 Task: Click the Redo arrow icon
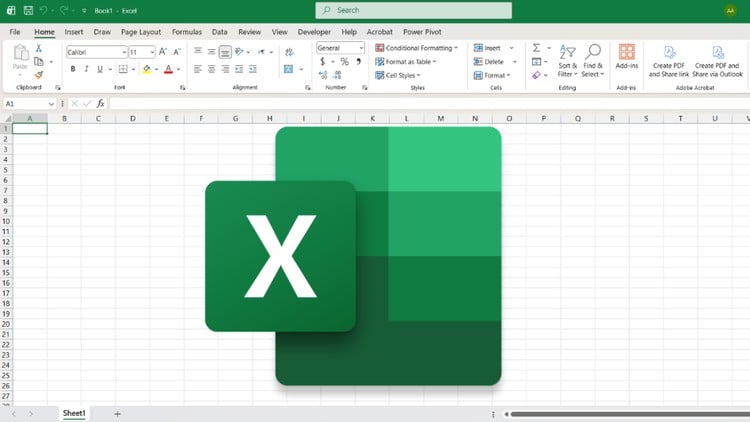(64, 11)
